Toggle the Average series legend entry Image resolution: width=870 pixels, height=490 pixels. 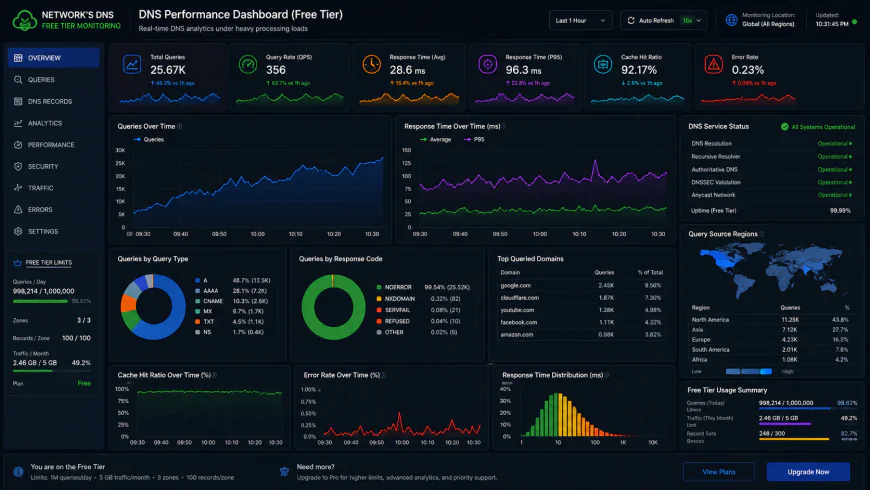point(436,139)
